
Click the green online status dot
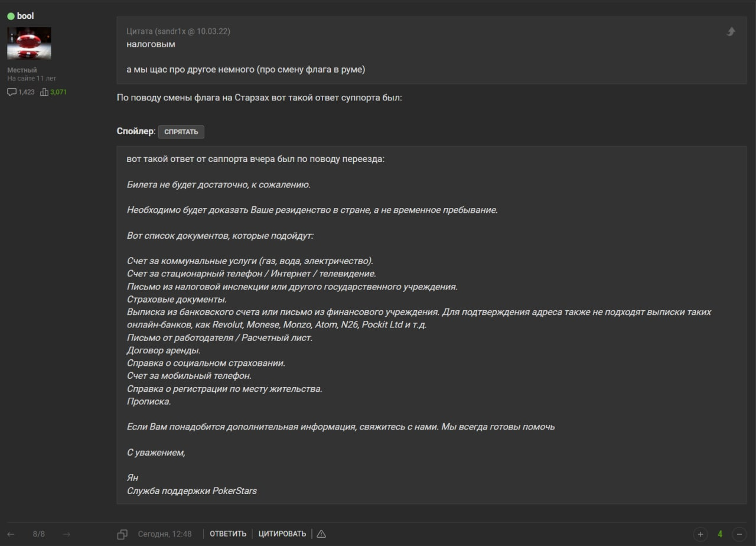coord(11,16)
